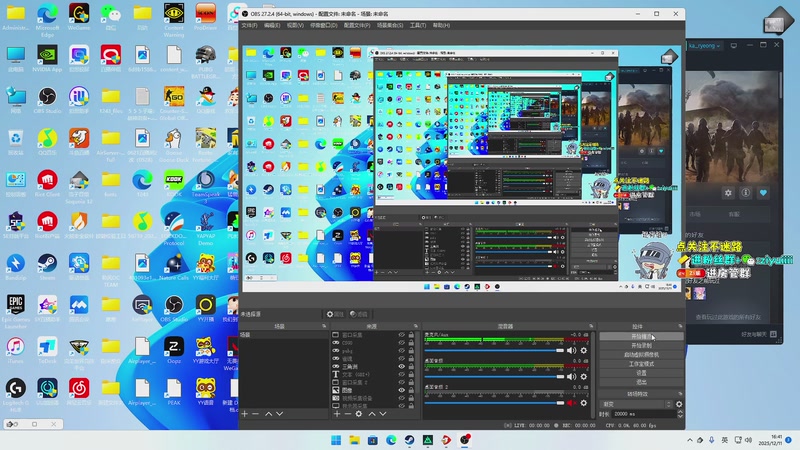Screen dimensions: 800x450
Task: Click 开始推流 to start streaming
Action: tap(641, 336)
